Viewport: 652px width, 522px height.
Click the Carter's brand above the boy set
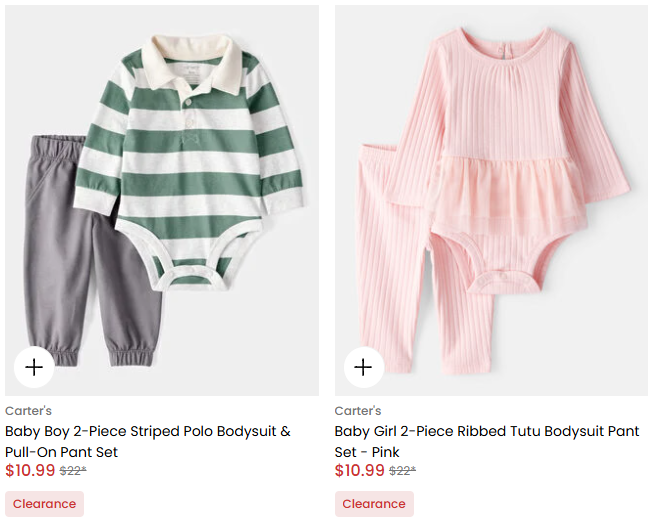(x=28, y=411)
